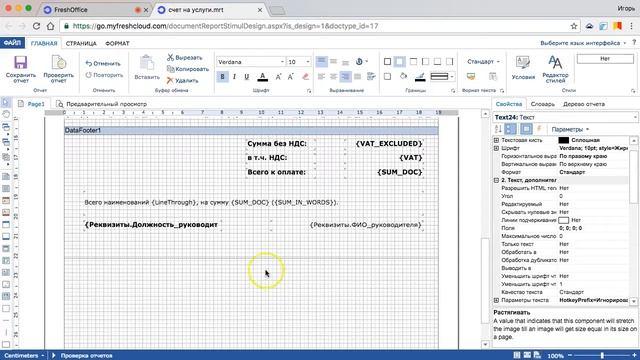Viewport: 640px width, 360px height.
Task: Delete selection with Удалить
Action: (x=182, y=80)
